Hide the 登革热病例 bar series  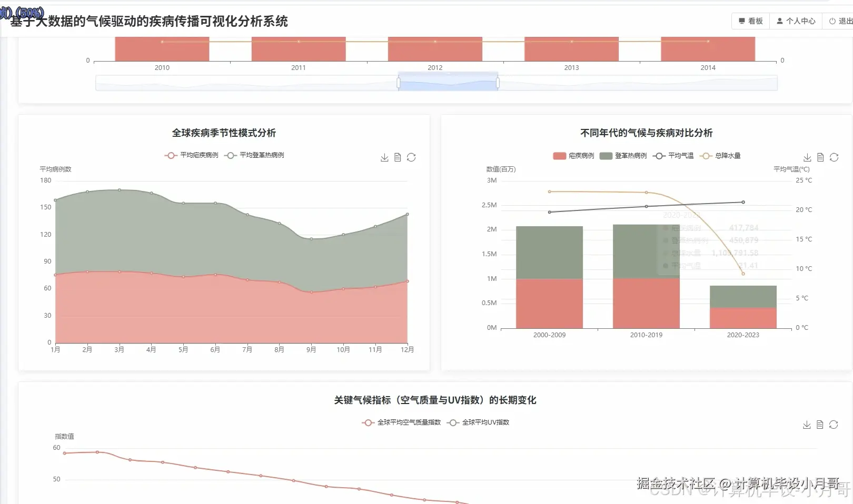[x=623, y=156]
